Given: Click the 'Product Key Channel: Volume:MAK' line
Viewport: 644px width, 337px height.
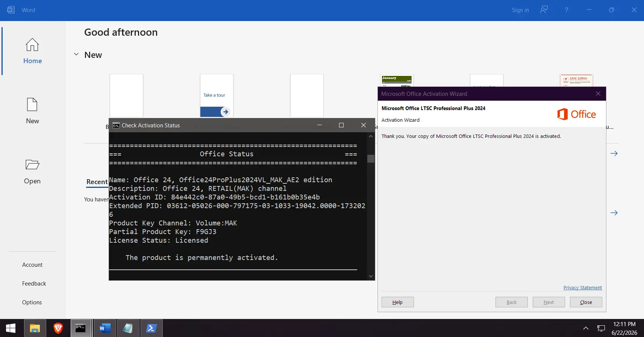Looking at the screenshot, I should pos(173,223).
